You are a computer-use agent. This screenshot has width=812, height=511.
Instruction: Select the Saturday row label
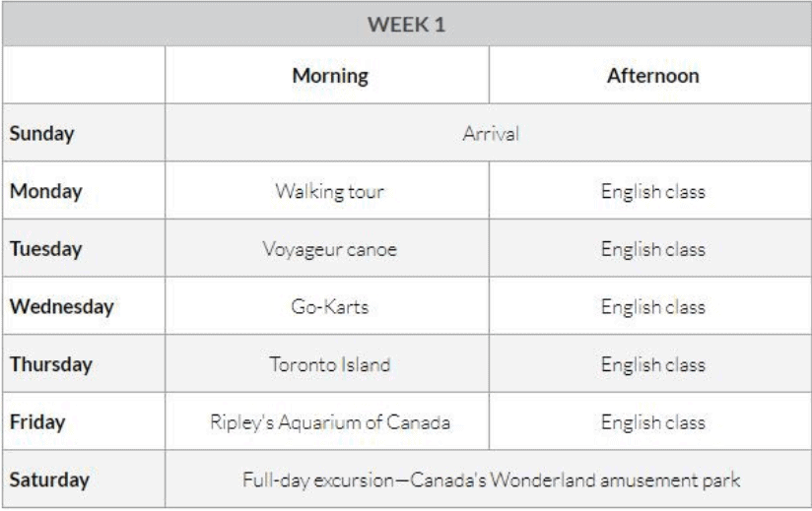pos(49,479)
